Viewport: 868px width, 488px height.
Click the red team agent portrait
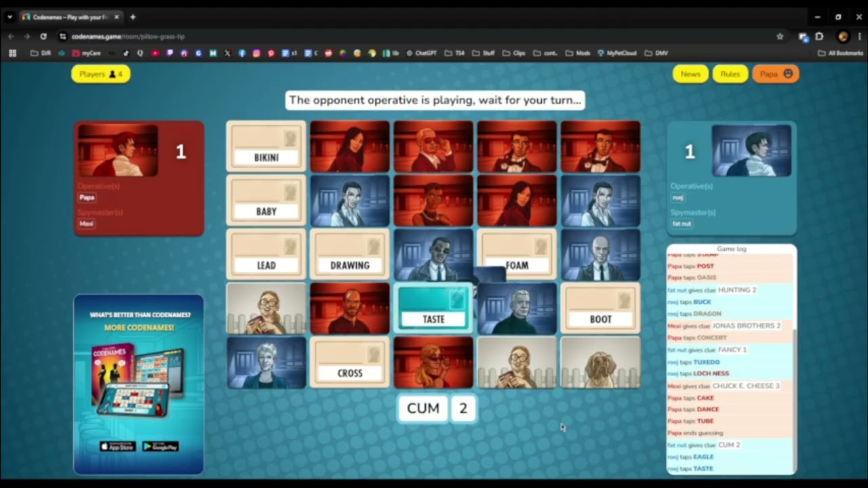(x=118, y=150)
